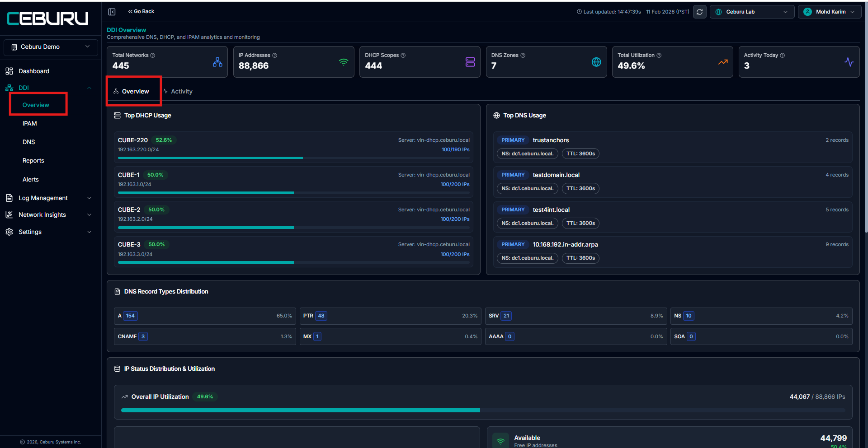The height and width of the screenshot is (448, 868).
Task: Click the 10.168.192.in-addr.arpa zone name
Action: point(565,245)
